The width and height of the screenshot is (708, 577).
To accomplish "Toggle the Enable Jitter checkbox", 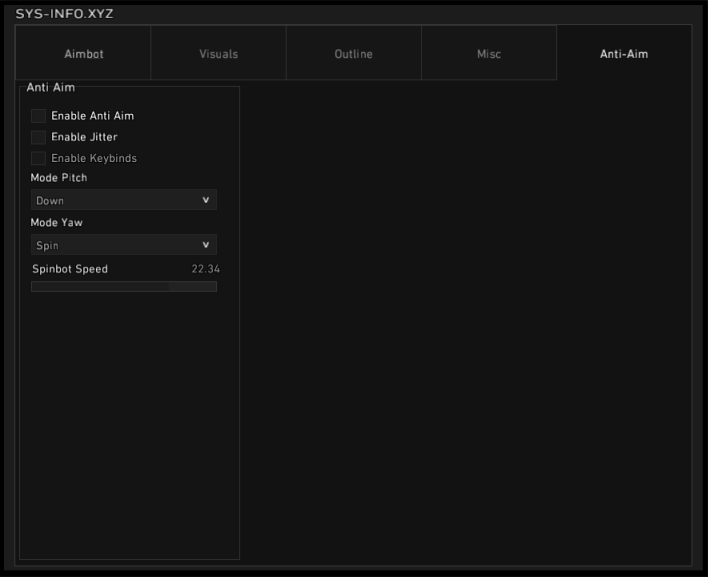I will point(39,137).
